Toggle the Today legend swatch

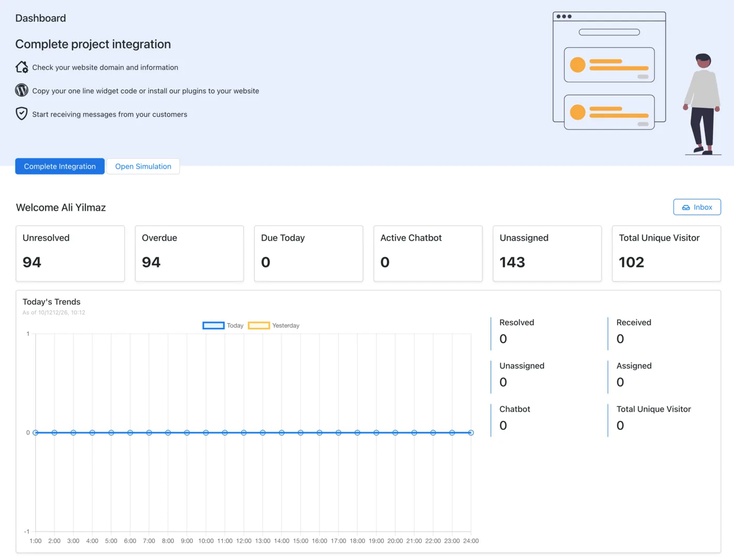tap(213, 326)
